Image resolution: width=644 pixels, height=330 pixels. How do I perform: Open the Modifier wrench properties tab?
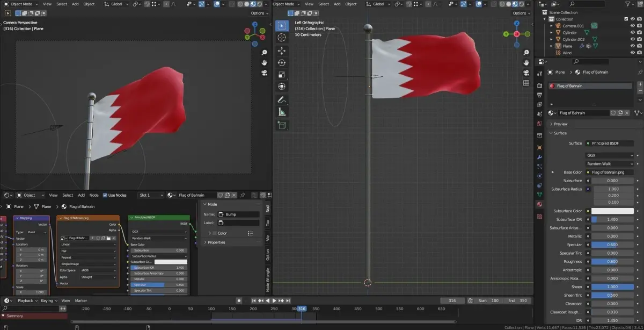point(539,157)
